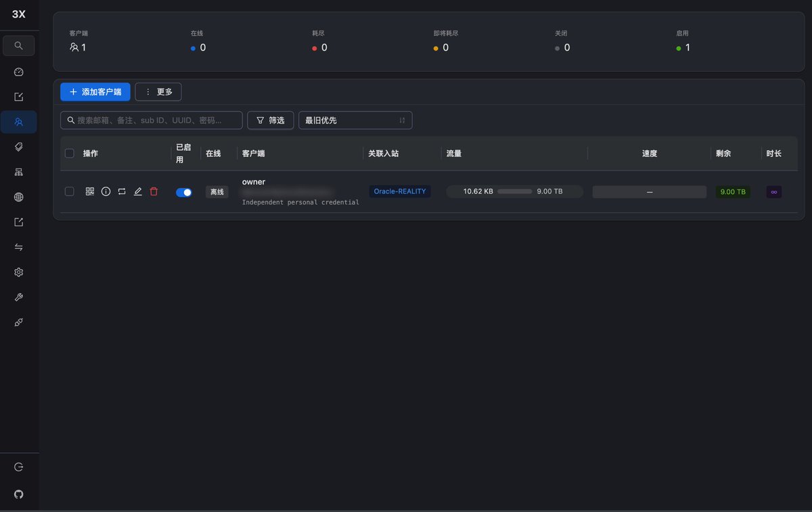Image resolution: width=812 pixels, height=512 pixels.
Task: Open the globe icon page in sidebar
Action: click(x=19, y=197)
